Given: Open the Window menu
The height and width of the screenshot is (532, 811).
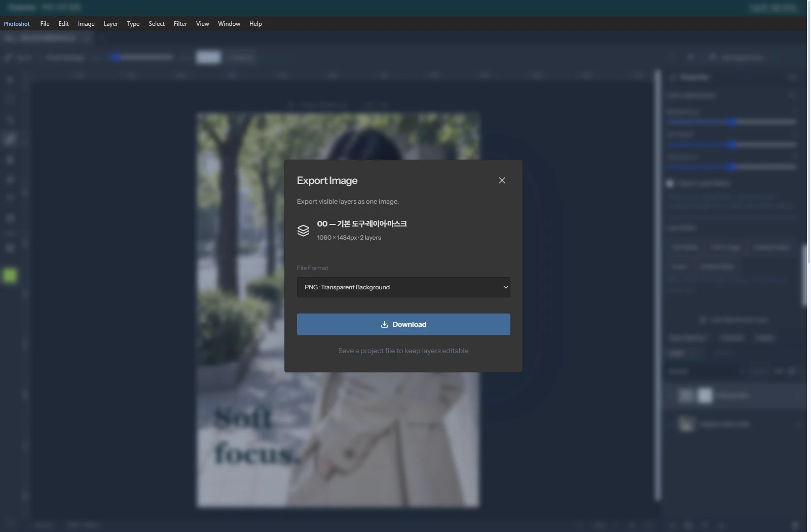Looking at the screenshot, I should (x=229, y=24).
